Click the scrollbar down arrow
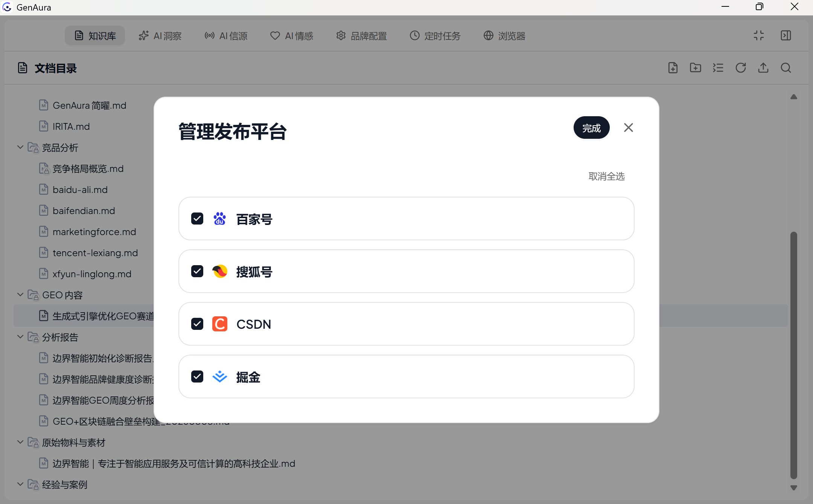 click(x=794, y=488)
